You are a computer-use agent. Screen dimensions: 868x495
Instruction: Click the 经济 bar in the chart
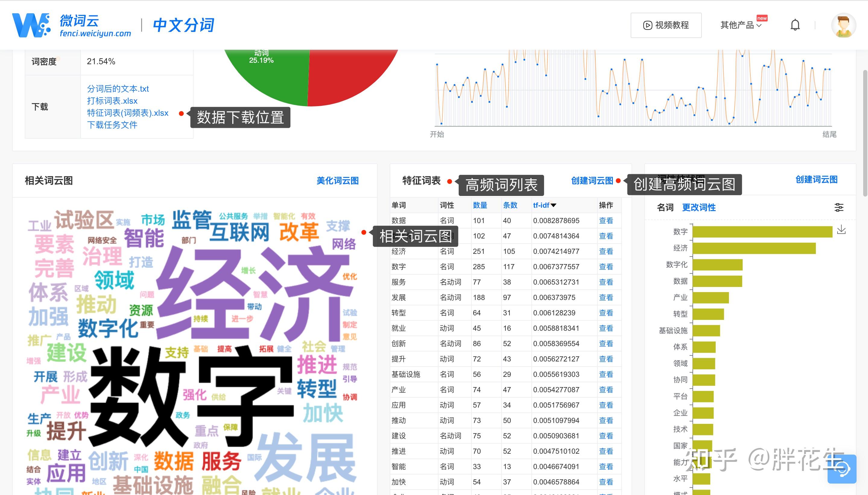point(754,248)
